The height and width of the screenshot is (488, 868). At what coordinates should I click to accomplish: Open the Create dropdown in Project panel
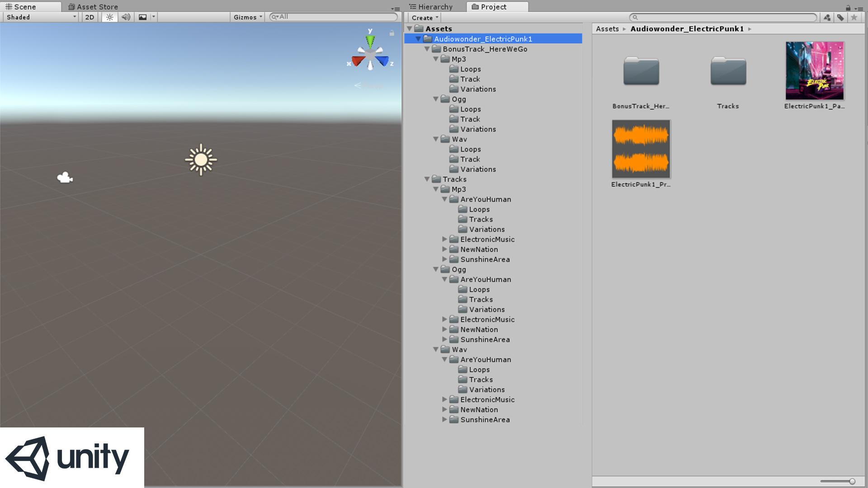tap(425, 18)
